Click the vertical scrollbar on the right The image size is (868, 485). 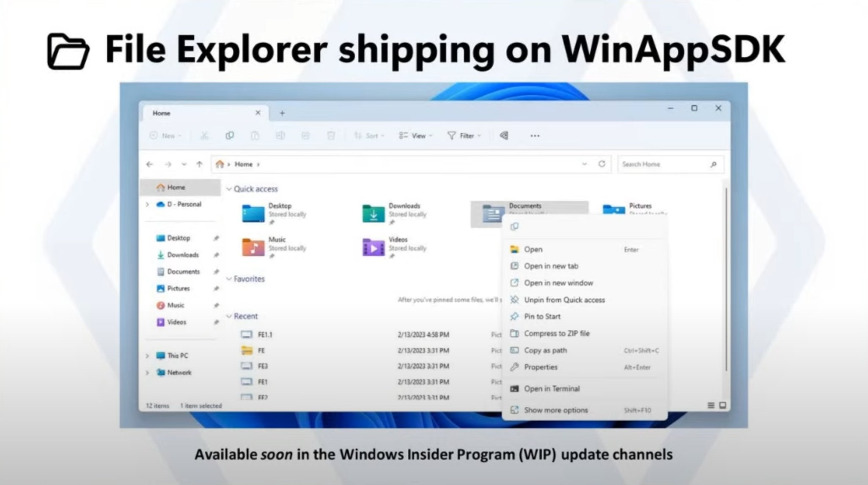pos(726,279)
